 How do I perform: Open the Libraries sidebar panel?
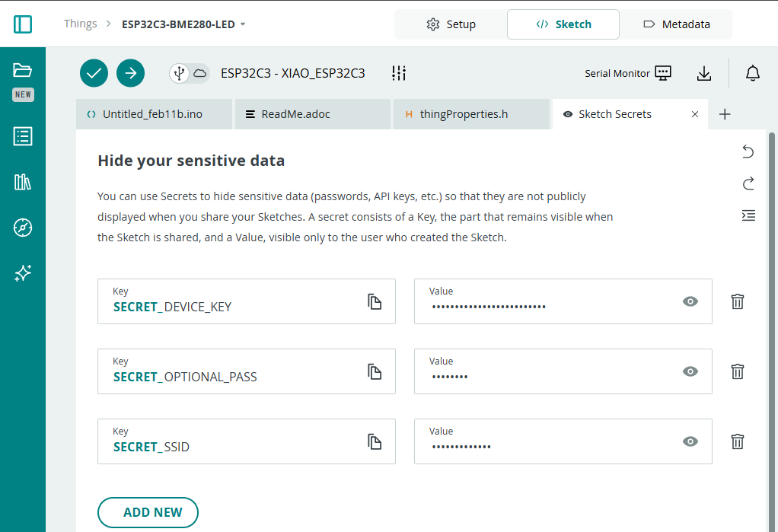point(23,182)
